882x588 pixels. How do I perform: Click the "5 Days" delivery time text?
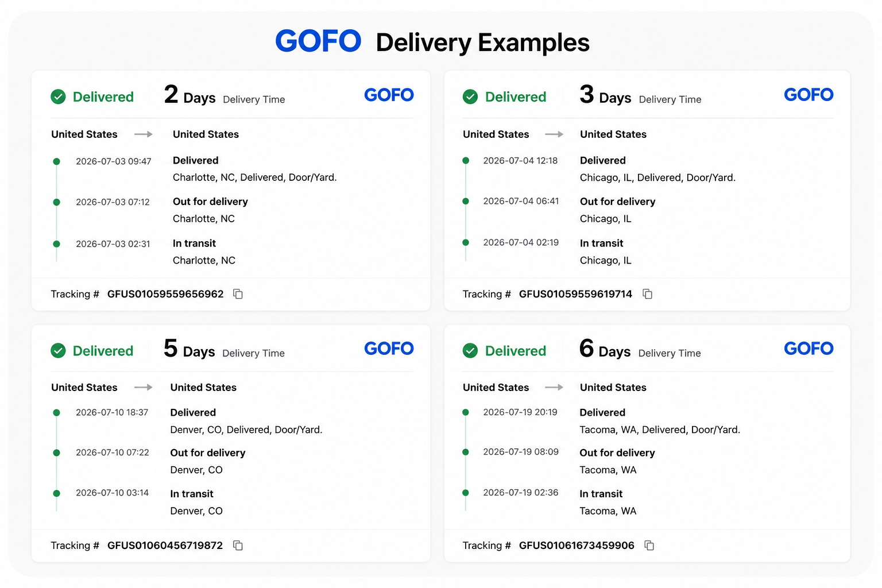(x=189, y=349)
